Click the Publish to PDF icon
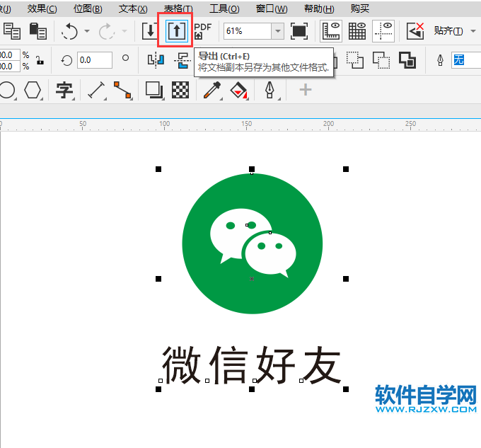Screen dimensions: 481x448 point(202,31)
